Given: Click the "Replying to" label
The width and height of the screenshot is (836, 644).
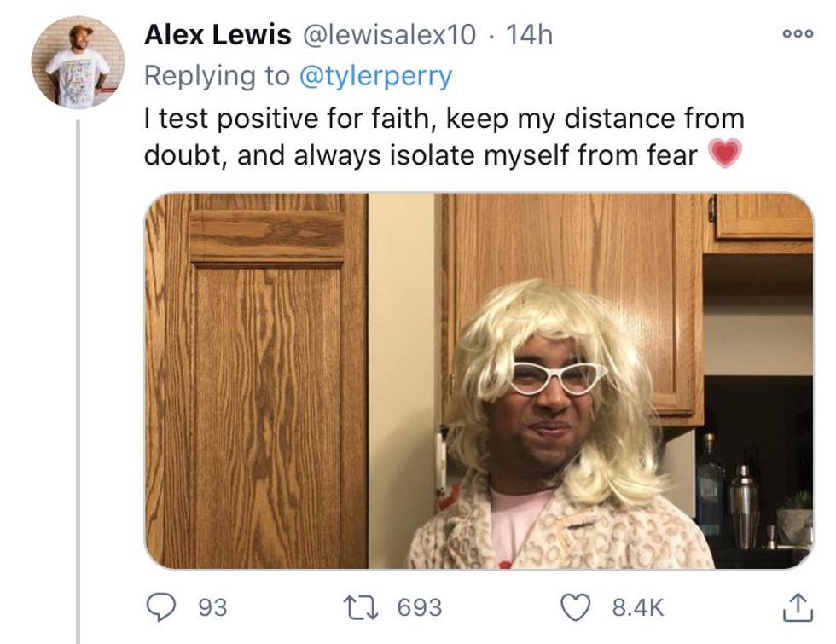Looking at the screenshot, I should coord(218,76).
